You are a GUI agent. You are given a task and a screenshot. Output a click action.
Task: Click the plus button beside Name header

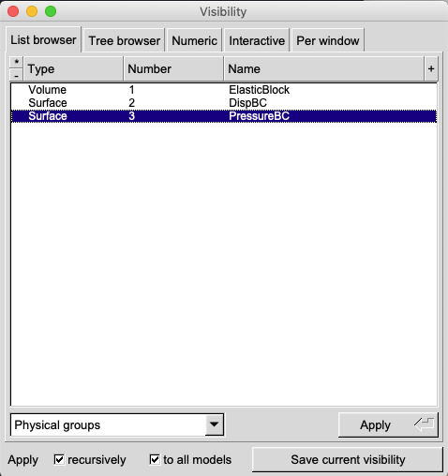[431, 68]
